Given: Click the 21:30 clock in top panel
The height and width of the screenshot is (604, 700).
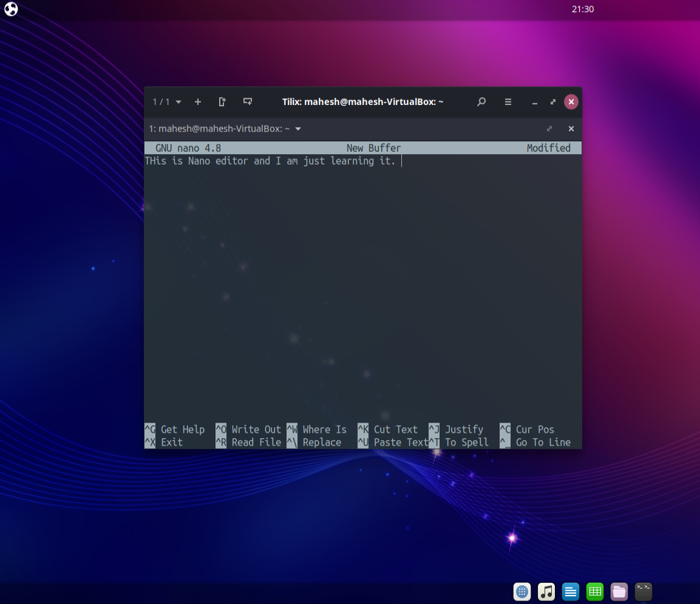Looking at the screenshot, I should (x=583, y=9).
